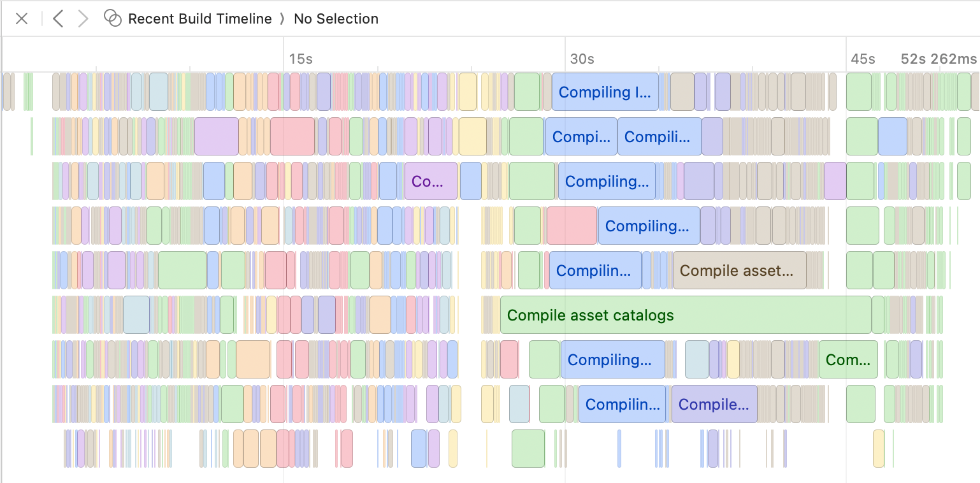Open the Recent Build Timeline jump bar menu
The height and width of the screenshot is (483, 980).
coord(200,18)
